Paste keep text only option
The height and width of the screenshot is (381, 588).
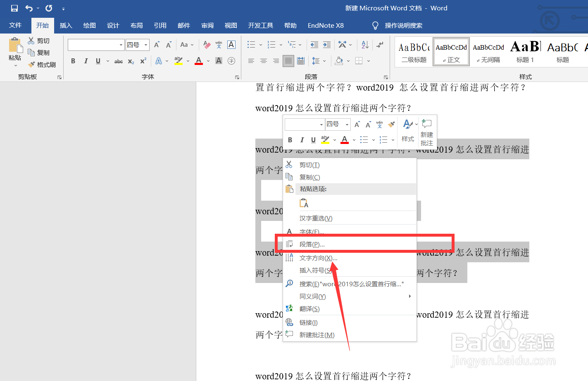304,203
